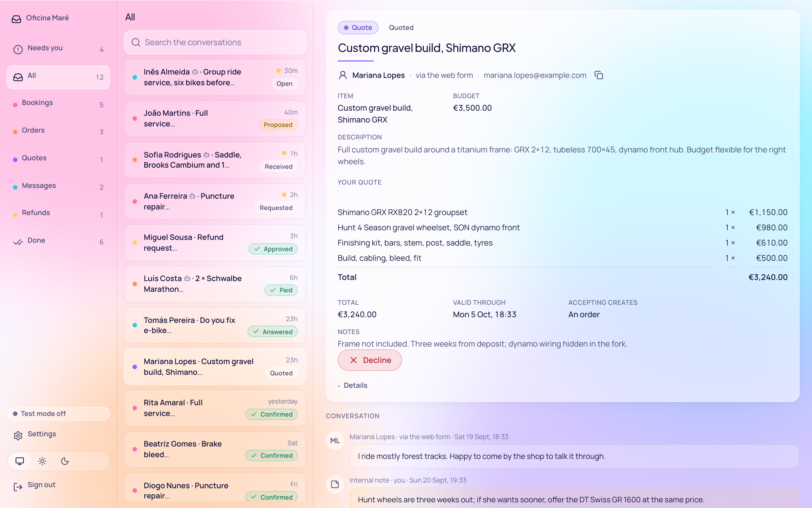812x508 pixels.
Task: Open the João Martins full service conversation
Action: tap(215, 119)
